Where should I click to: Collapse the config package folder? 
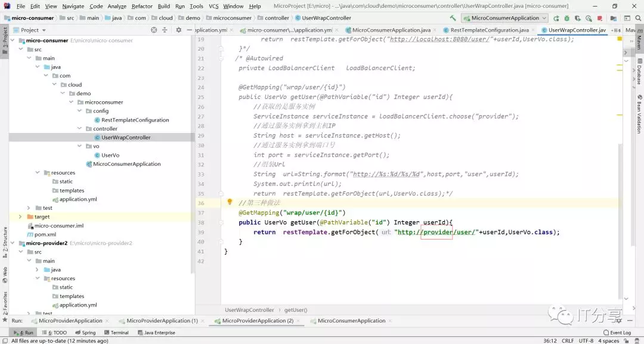click(x=80, y=111)
